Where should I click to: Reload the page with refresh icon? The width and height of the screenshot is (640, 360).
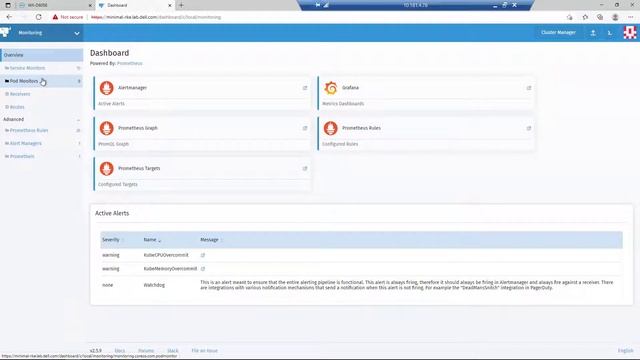(38, 17)
